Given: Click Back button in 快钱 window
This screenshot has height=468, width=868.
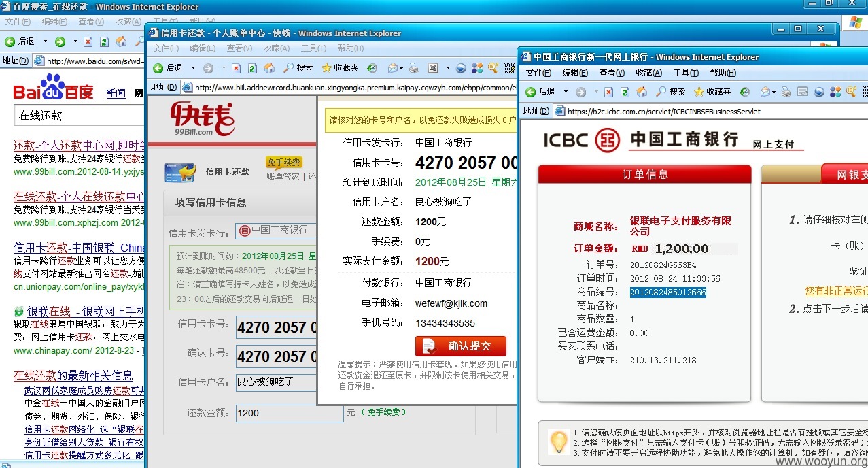Looking at the screenshot, I should (169, 68).
